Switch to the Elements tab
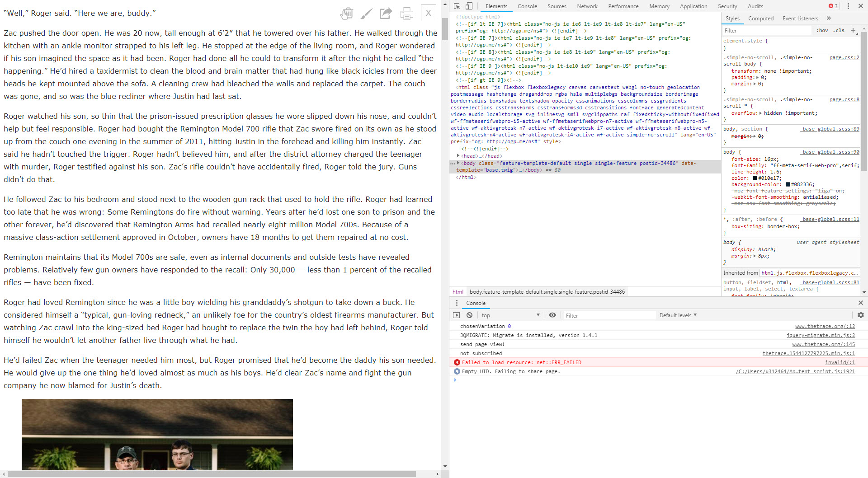 tap(496, 6)
